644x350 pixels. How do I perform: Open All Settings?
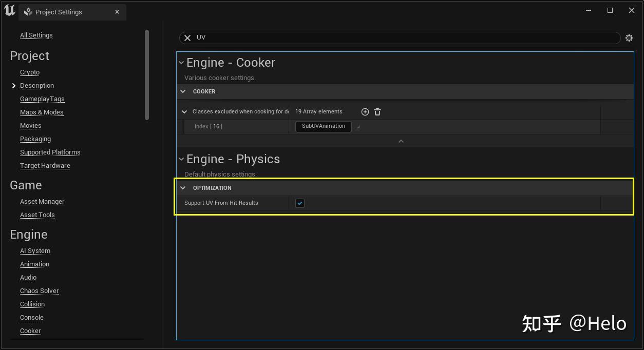click(x=36, y=35)
